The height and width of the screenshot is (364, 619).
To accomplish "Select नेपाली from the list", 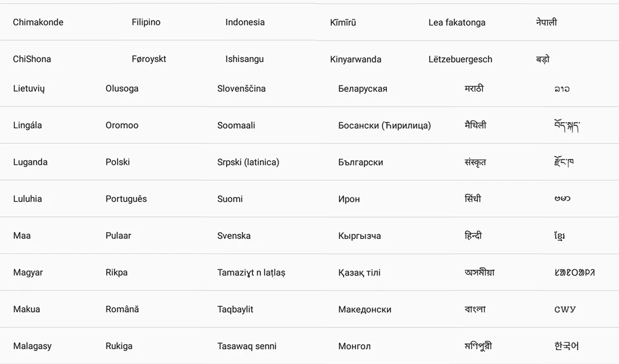I will point(547,22).
